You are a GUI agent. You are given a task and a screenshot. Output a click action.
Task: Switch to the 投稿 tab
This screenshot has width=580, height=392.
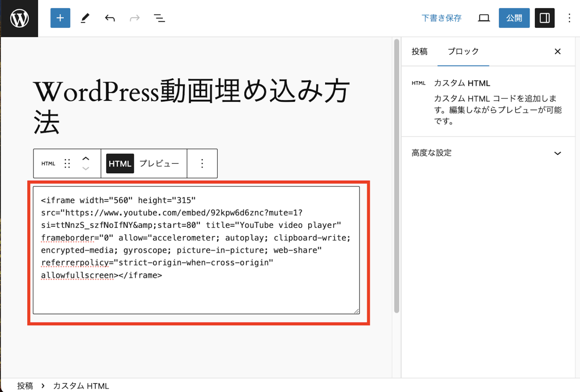click(419, 51)
